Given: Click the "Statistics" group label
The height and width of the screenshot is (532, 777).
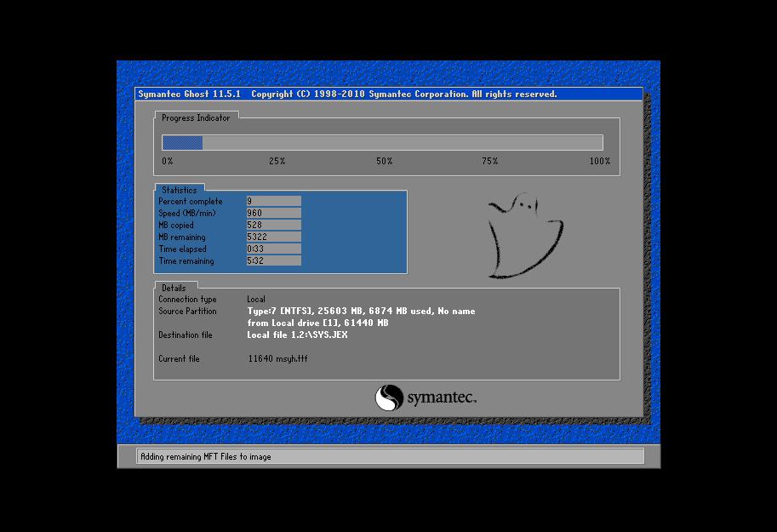Looking at the screenshot, I should coord(180,190).
